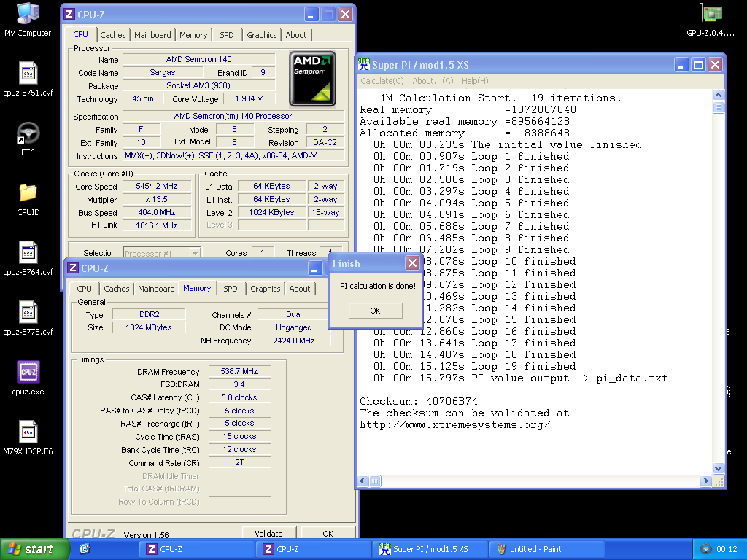Click the Memory CPU-Z window title icon
747x560 pixels.
coord(73,268)
